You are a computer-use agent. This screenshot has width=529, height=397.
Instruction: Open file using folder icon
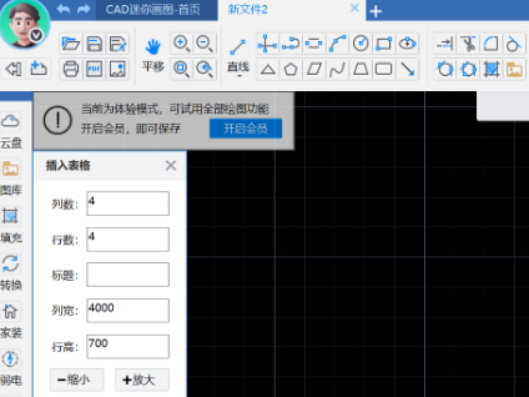click(x=71, y=44)
